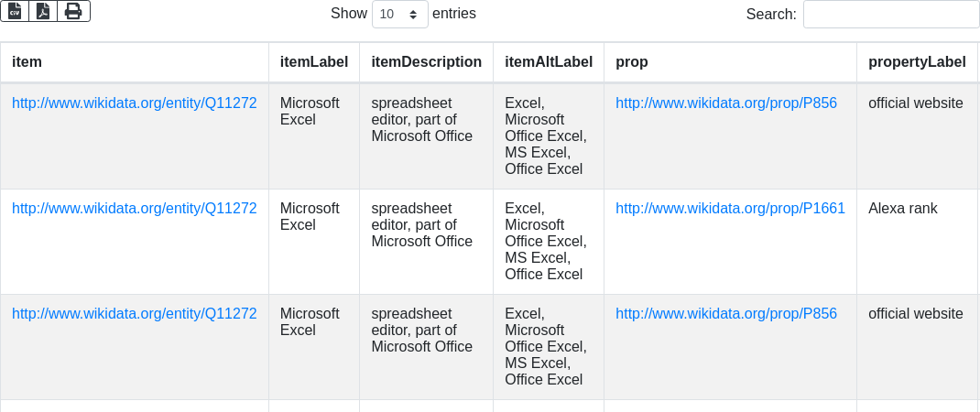This screenshot has height=412, width=980.
Task: Open the entries-per-page dropdown
Action: (x=400, y=14)
